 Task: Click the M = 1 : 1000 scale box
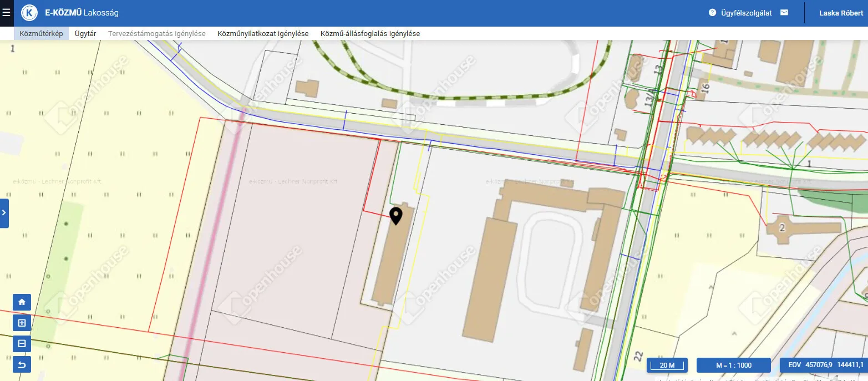tap(733, 365)
